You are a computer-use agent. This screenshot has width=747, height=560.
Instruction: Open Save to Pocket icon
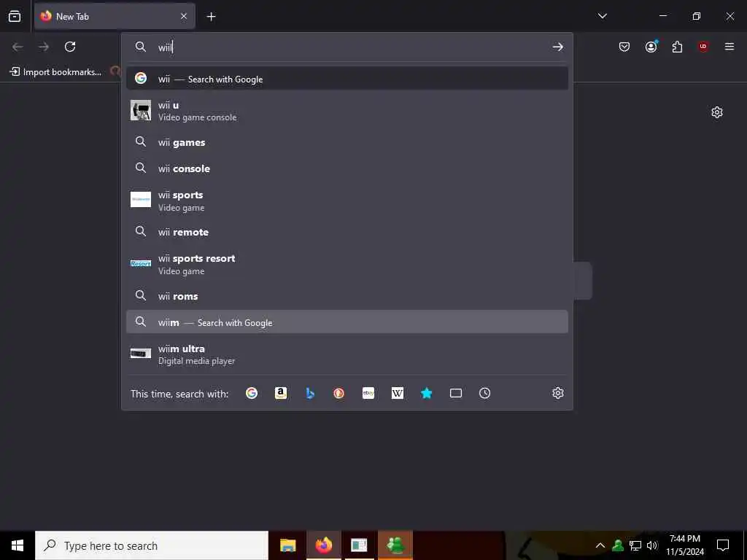624,47
